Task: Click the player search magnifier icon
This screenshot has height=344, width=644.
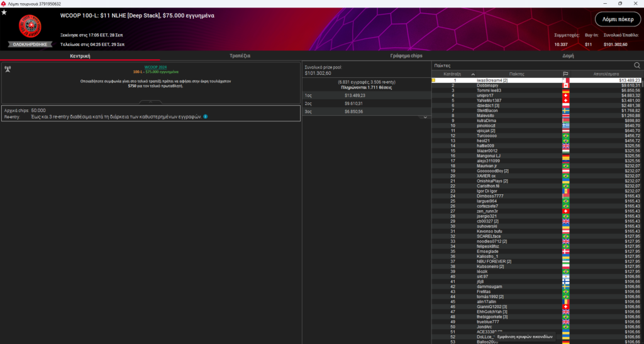Action: point(636,65)
